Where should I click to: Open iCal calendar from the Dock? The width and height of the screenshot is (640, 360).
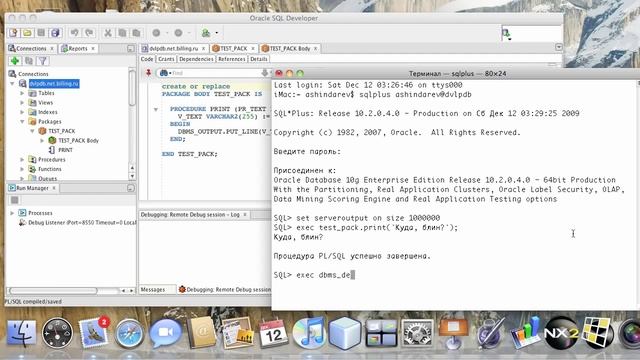(x=273, y=333)
